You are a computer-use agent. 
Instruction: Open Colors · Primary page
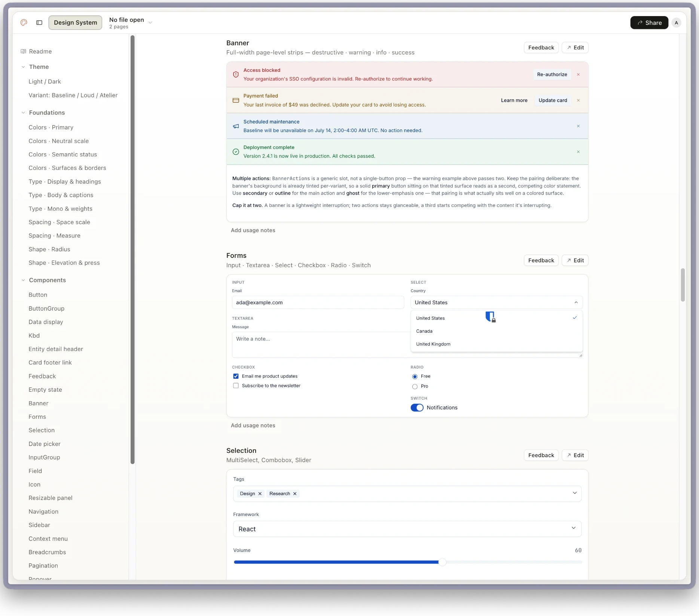pyautogui.click(x=51, y=127)
